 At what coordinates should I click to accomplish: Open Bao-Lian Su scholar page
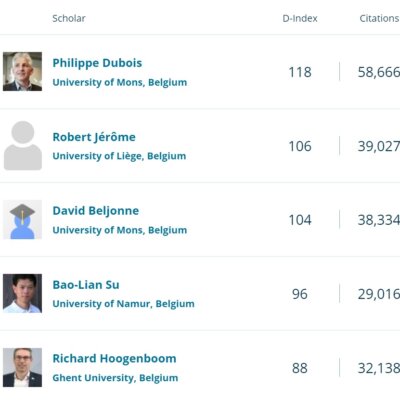tap(86, 285)
